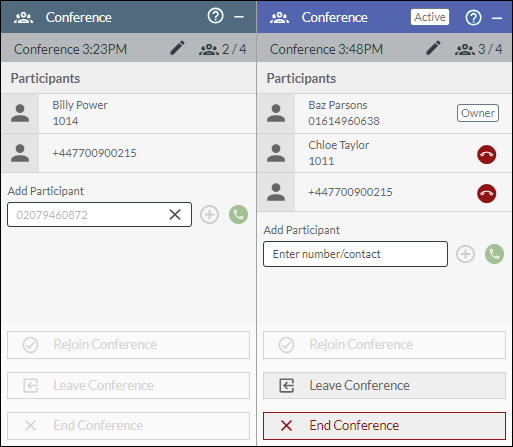
Task: Add participant plus icon beside 02079460872
Action: (x=209, y=214)
